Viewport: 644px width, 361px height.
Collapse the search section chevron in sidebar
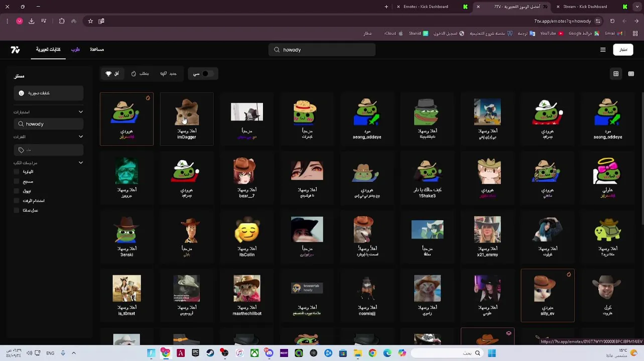pyautogui.click(x=80, y=112)
